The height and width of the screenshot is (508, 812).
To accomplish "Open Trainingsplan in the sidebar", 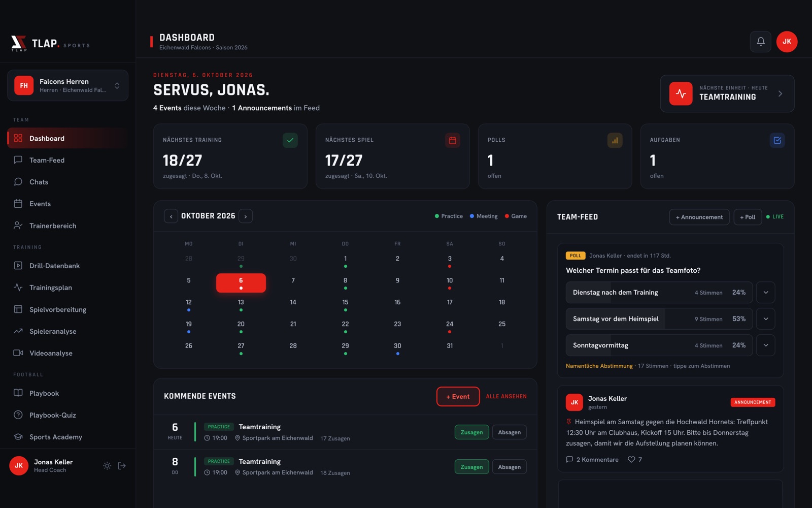I will point(67,288).
